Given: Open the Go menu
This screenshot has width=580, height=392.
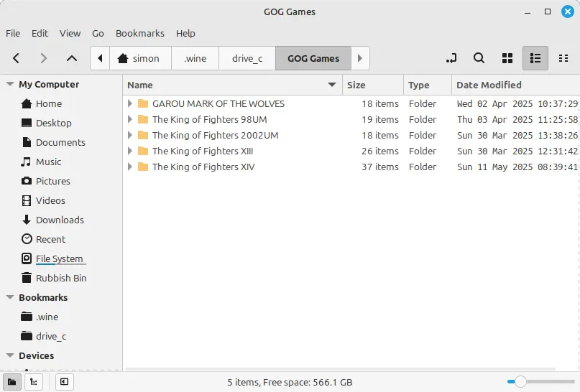Looking at the screenshot, I should 98,33.
